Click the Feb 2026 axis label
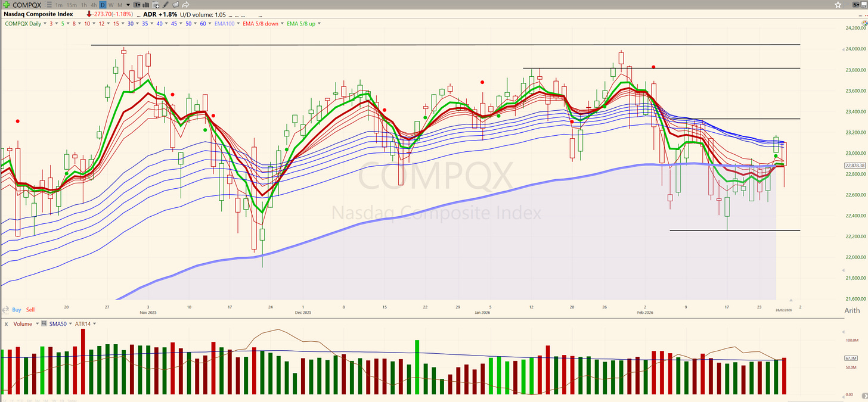Screen dimensions: 868x402 pos(645,312)
